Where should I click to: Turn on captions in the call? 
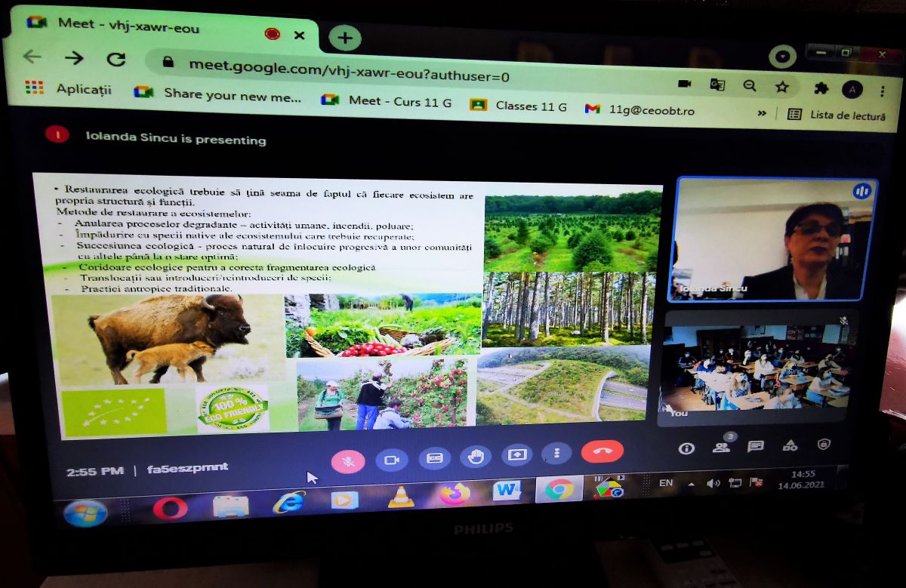click(434, 457)
